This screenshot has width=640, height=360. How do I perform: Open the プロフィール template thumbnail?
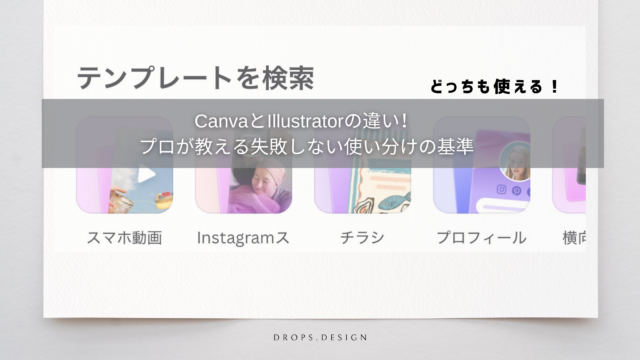(x=482, y=164)
